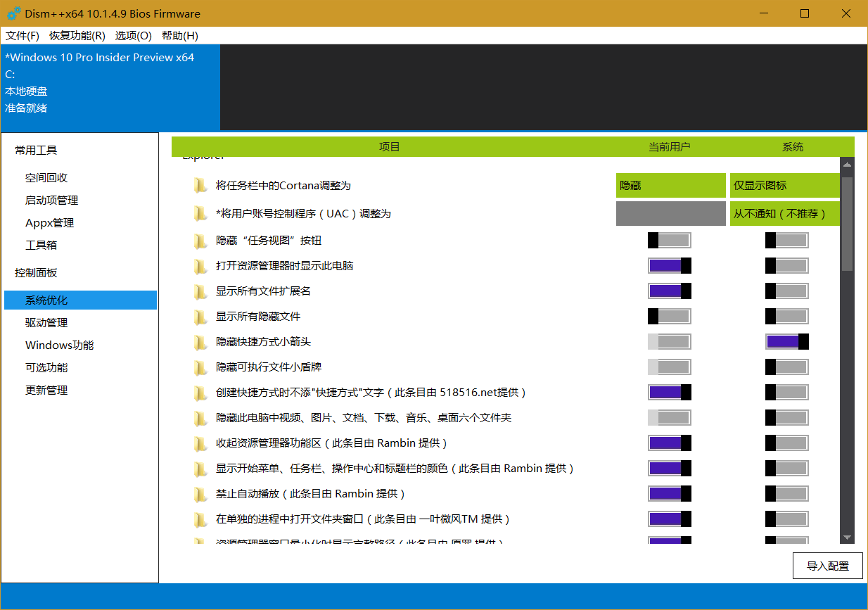Open the 恢复功能(R) menu

[x=77, y=36]
